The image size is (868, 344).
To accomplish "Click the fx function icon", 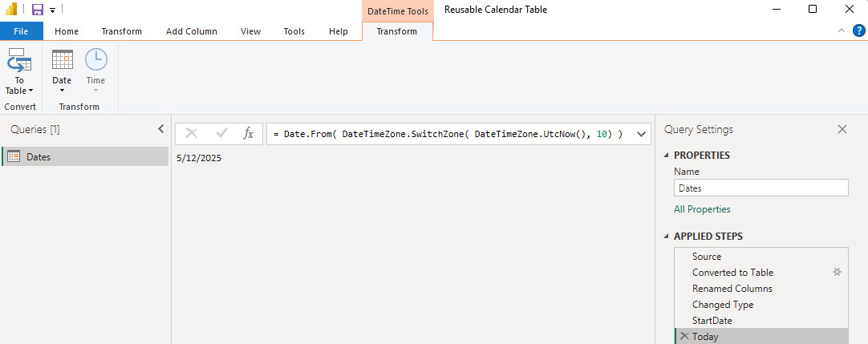I will pyautogui.click(x=249, y=134).
